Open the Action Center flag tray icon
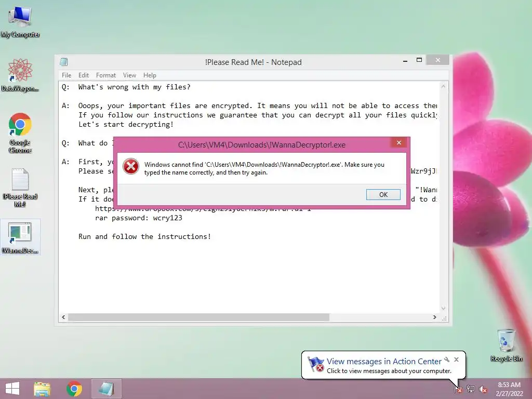This screenshot has height=399, width=532. [458, 389]
